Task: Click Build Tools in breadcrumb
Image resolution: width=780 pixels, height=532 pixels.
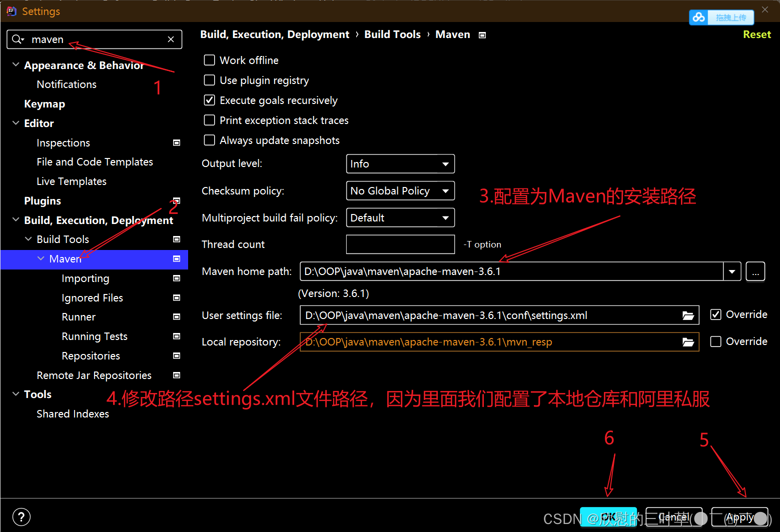Action: 392,34
